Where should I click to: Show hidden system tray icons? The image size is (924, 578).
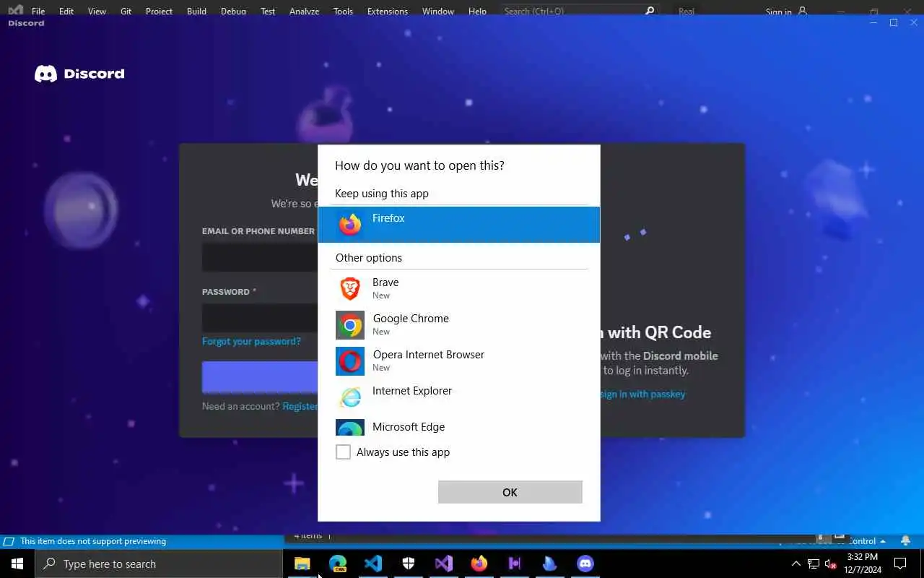pos(796,564)
